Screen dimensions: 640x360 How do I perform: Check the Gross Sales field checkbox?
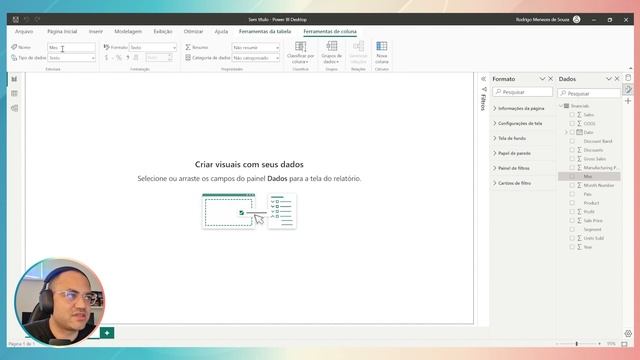pyautogui.click(x=572, y=159)
